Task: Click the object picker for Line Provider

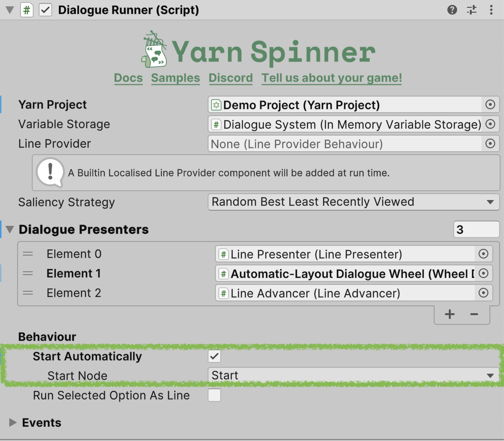Action: pyautogui.click(x=490, y=144)
